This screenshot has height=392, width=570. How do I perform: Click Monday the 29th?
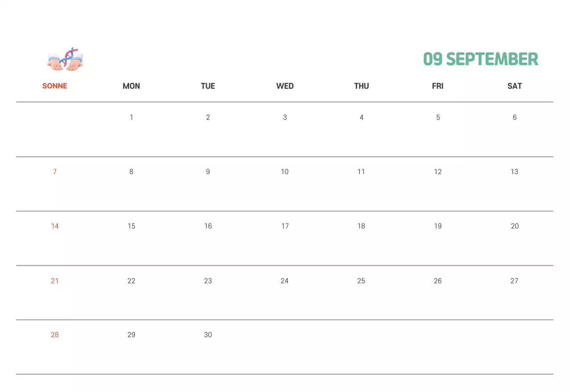click(x=131, y=335)
